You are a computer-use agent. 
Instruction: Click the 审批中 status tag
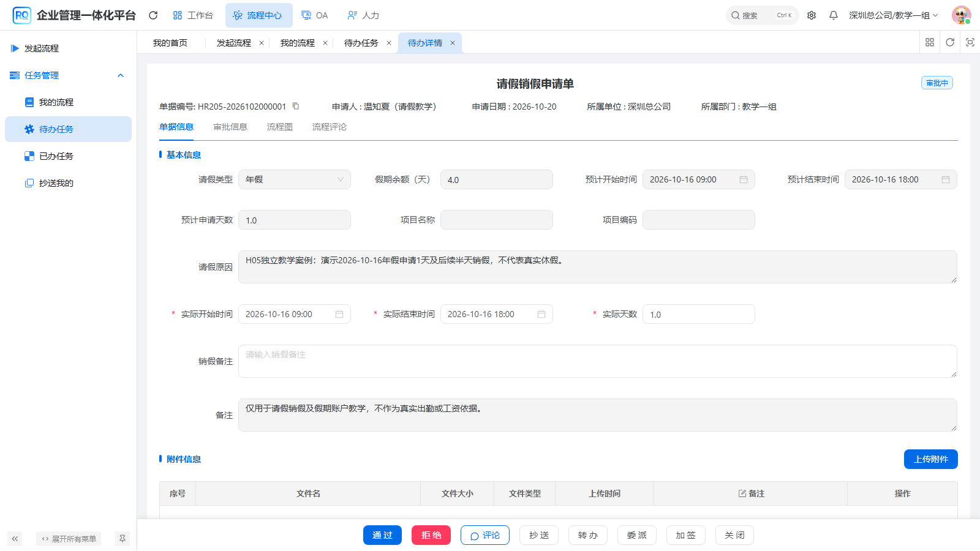pos(937,83)
